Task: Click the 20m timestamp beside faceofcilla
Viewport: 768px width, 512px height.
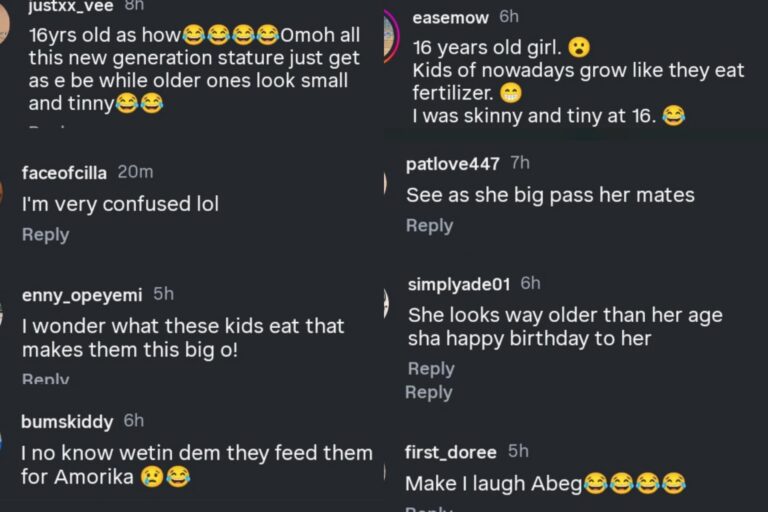Action: click(x=135, y=172)
